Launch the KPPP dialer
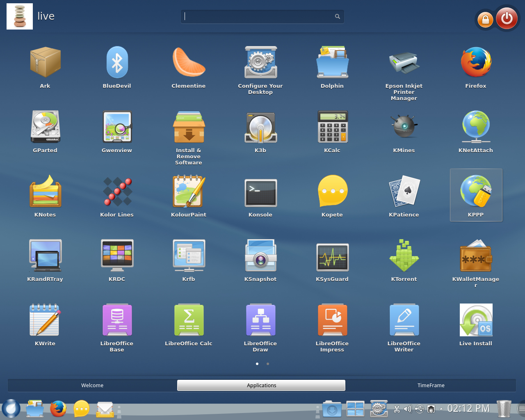Screen dimensions: 525x420 476,195
